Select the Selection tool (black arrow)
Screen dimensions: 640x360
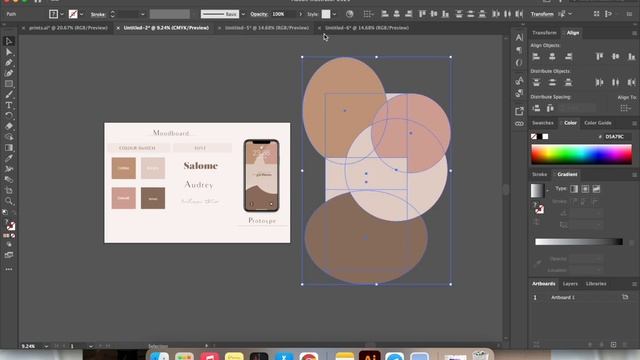(9, 41)
